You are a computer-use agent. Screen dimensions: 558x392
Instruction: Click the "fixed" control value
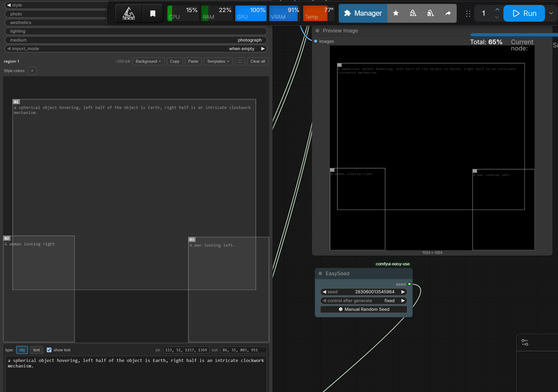(389, 301)
